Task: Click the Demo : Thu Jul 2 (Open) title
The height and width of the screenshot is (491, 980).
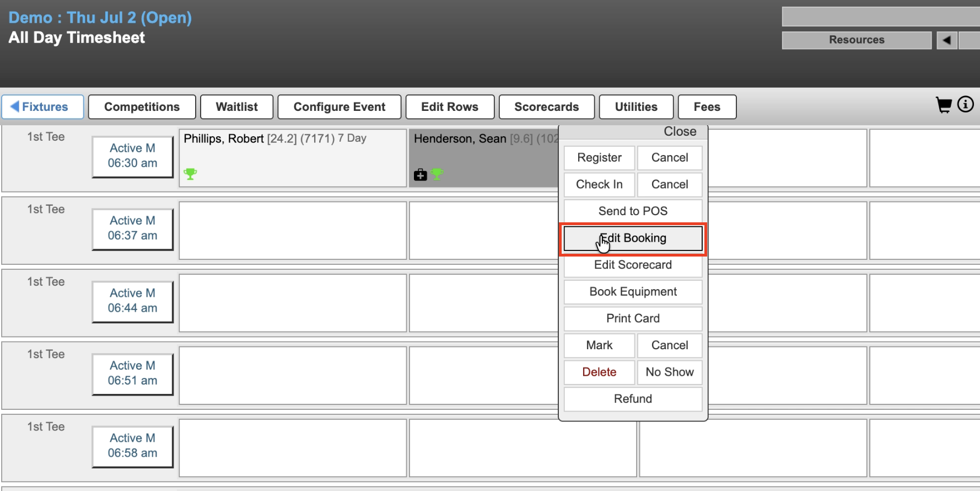Action: (x=100, y=18)
